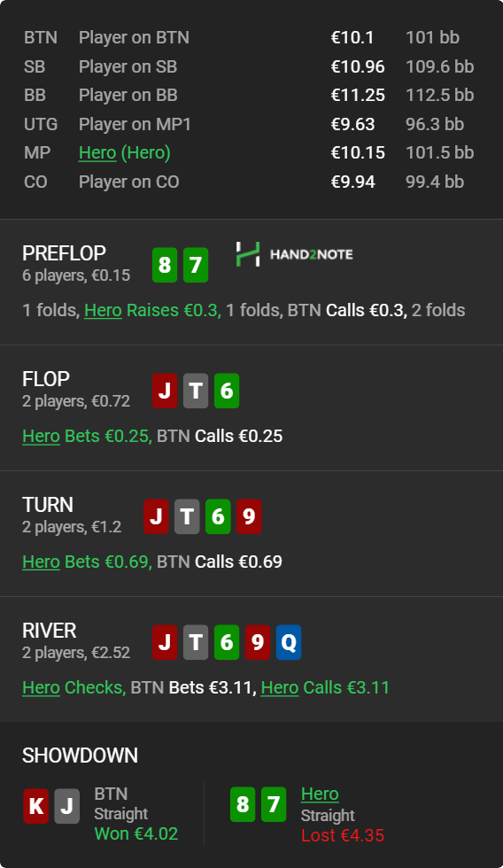The image size is (503, 868).
Task: Select the gray T card on the flop
Action: point(196,391)
